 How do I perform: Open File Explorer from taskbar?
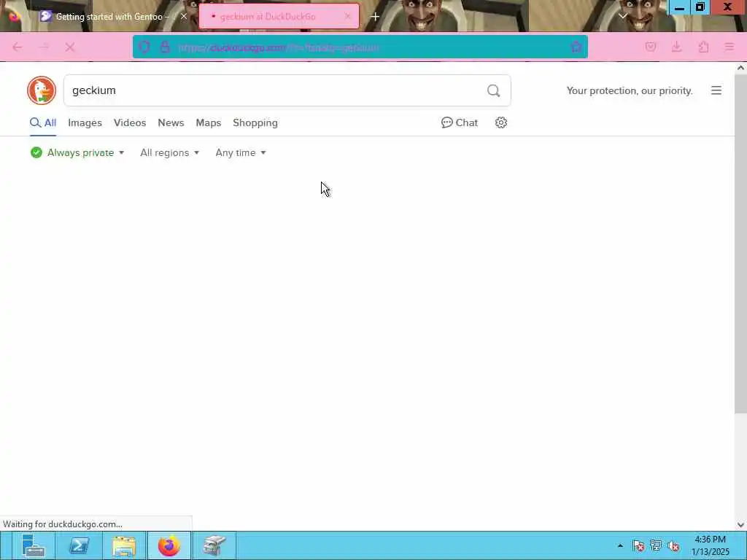pyautogui.click(x=124, y=545)
